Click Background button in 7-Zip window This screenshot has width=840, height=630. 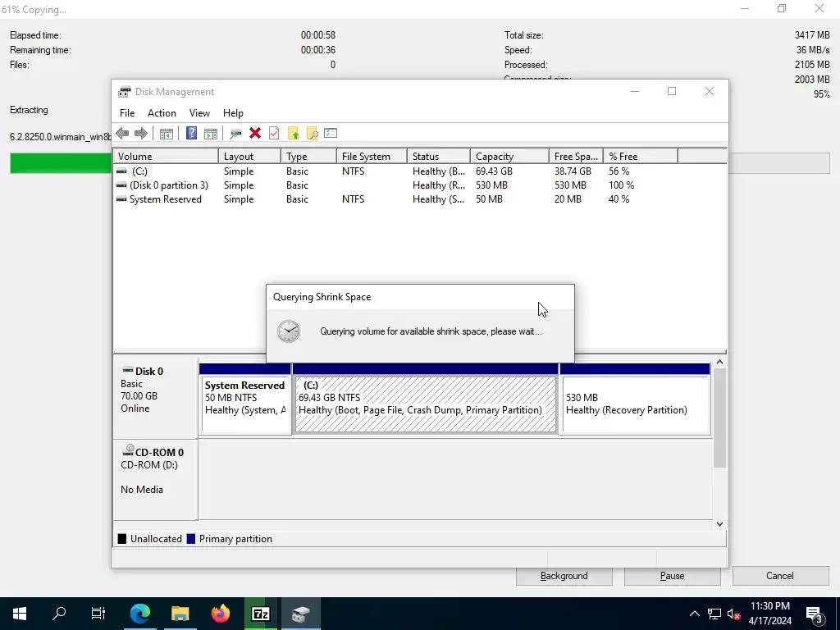[564, 576]
